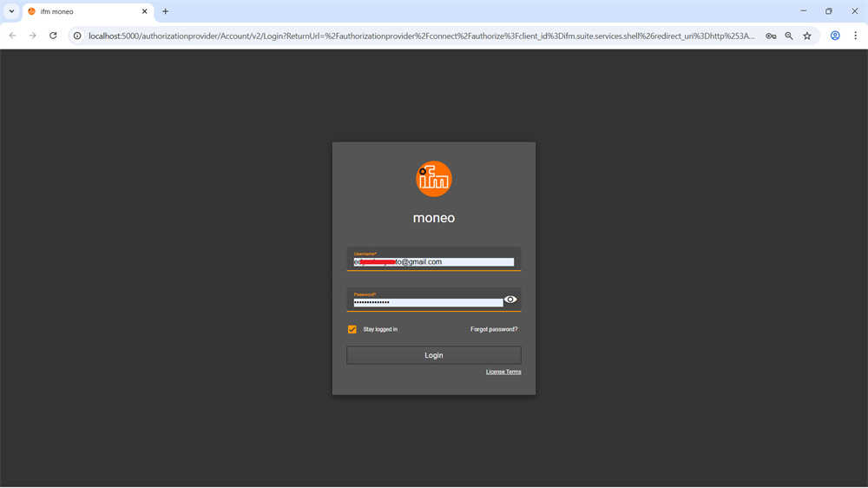Minimize the Chrome window
Image resolution: width=868 pixels, height=488 pixels.
point(803,11)
